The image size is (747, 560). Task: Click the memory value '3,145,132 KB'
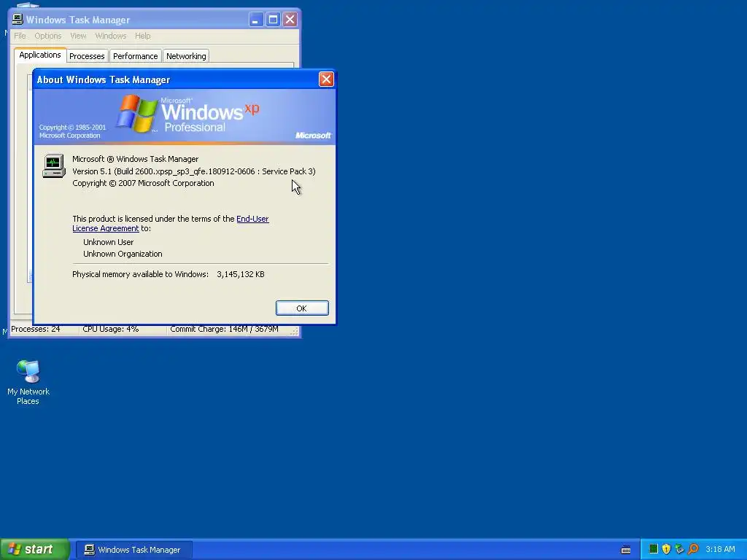241,274
